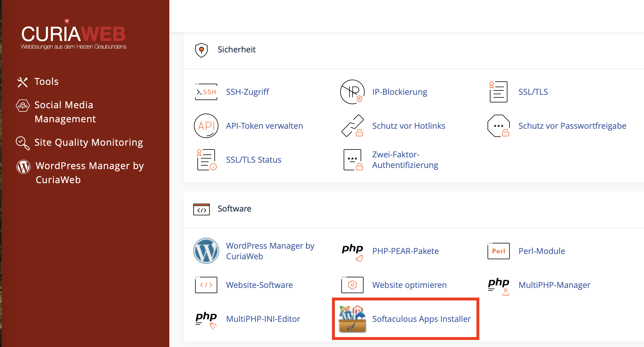Open Site Quality Monitoring in sidebar
The height and width of the screenshot is (347, 644).
[x=89, y=142]
